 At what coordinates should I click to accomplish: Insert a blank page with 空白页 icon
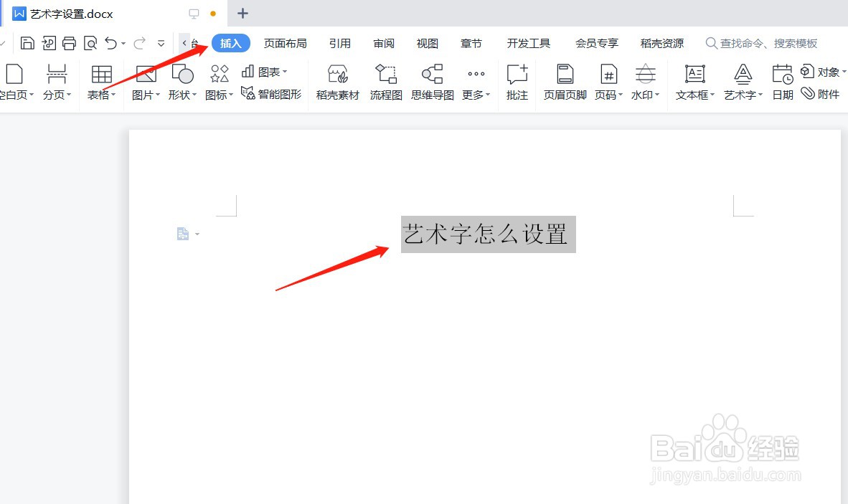14,75
